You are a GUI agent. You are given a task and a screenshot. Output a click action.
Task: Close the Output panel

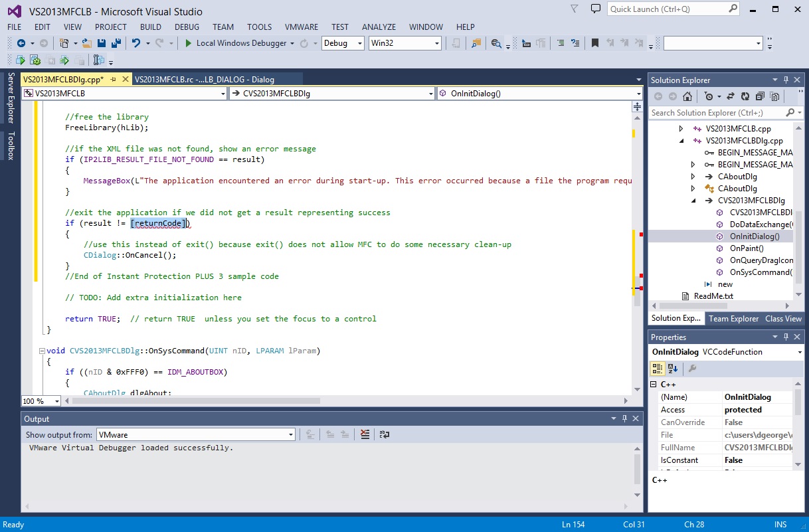(x=636, y=418)
